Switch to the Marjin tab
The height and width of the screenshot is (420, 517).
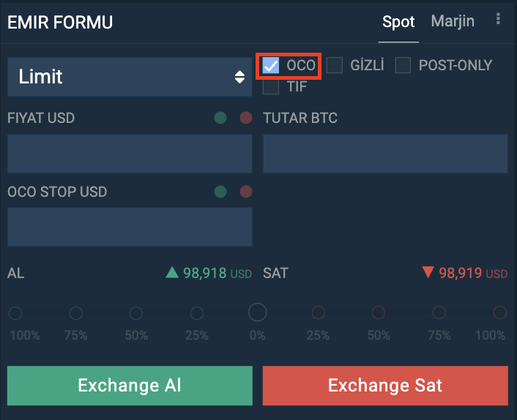[x=453, y=21]
